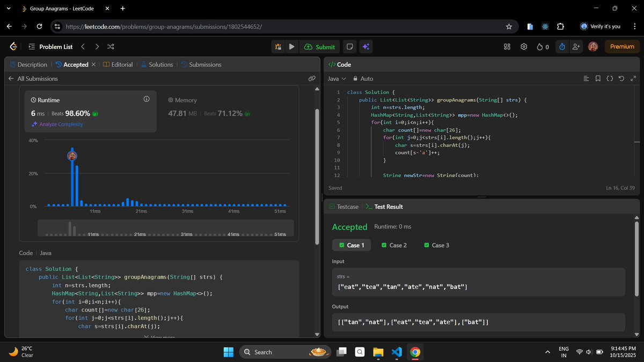Image resolution: width=644 pixels, height=362 pixels.
Task: Switch to the Editorial tab
Action: (118, 64)
